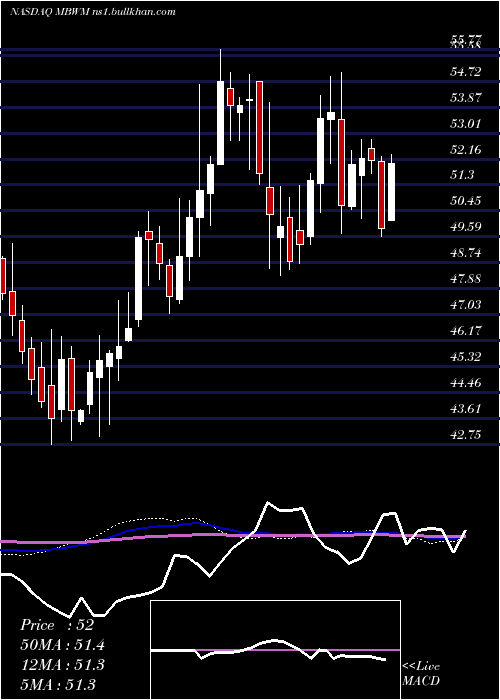Screen dimensions: 500x700
Task: Click the 50.45 price axis label
Action: (466, 201)
